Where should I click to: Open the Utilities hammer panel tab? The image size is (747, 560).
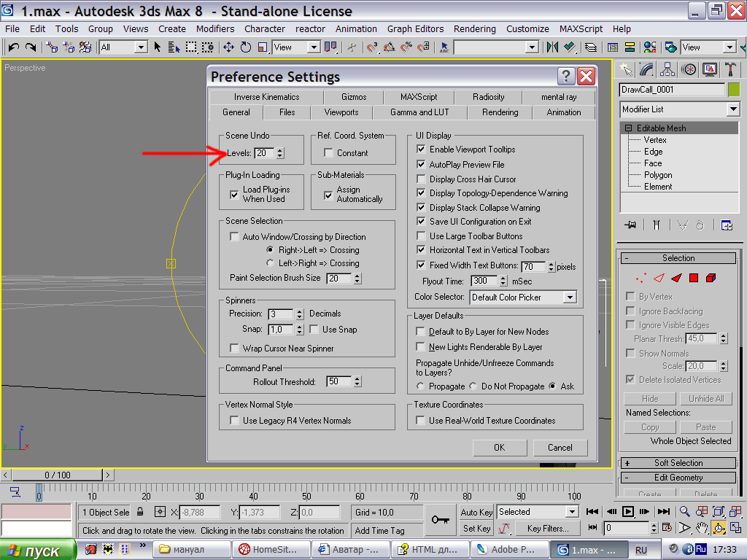click(x=730, y=70)
